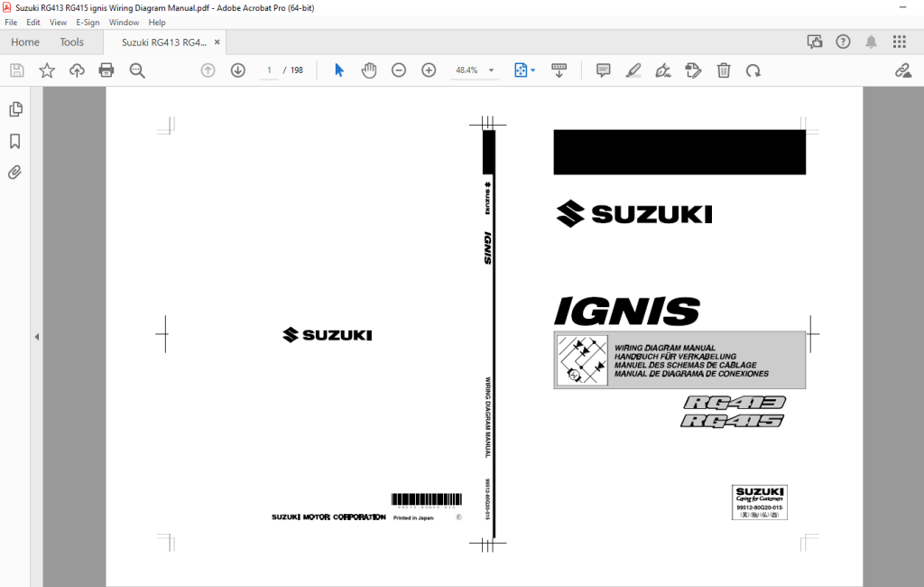Expand the left navigation pane arrow
The image size is (924, 587).
pos(36,337)
